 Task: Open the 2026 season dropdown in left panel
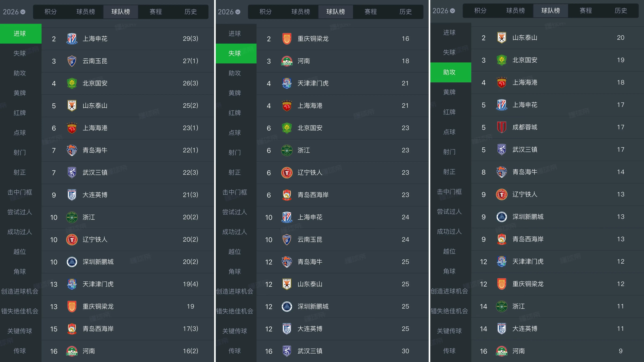click(x=14, y=12)
